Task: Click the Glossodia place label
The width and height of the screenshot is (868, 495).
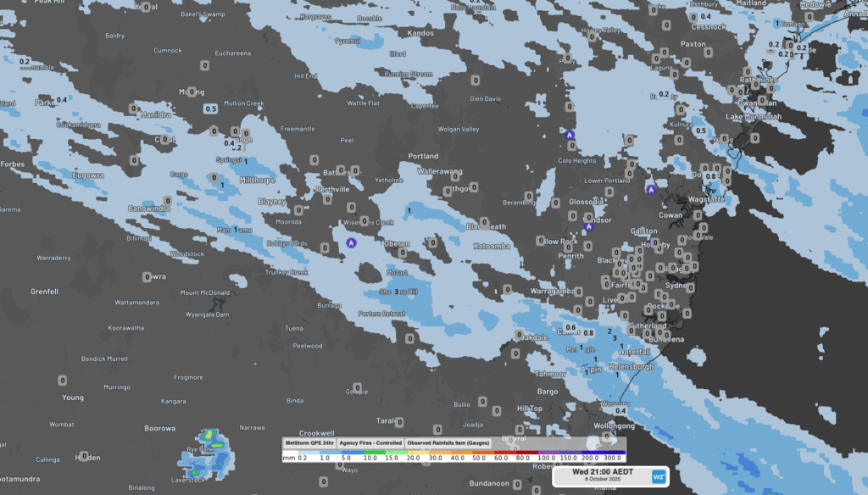Action: pos(586,202)
